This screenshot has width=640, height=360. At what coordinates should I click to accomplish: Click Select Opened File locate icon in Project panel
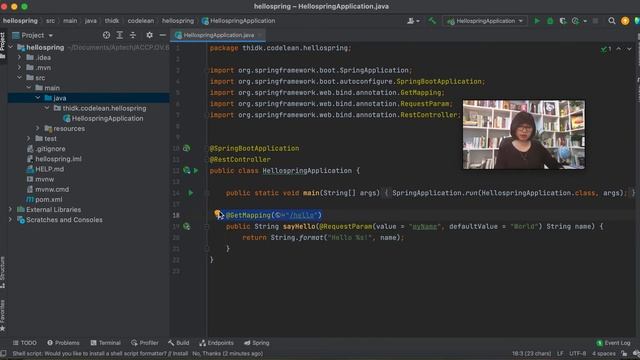tap(107, 35)
